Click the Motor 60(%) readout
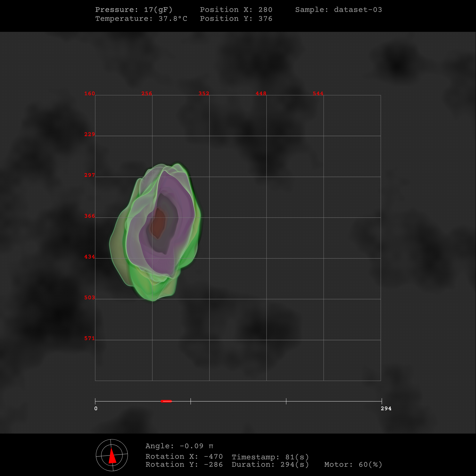This screenshot has width=476, height=476. coord(353,464)
